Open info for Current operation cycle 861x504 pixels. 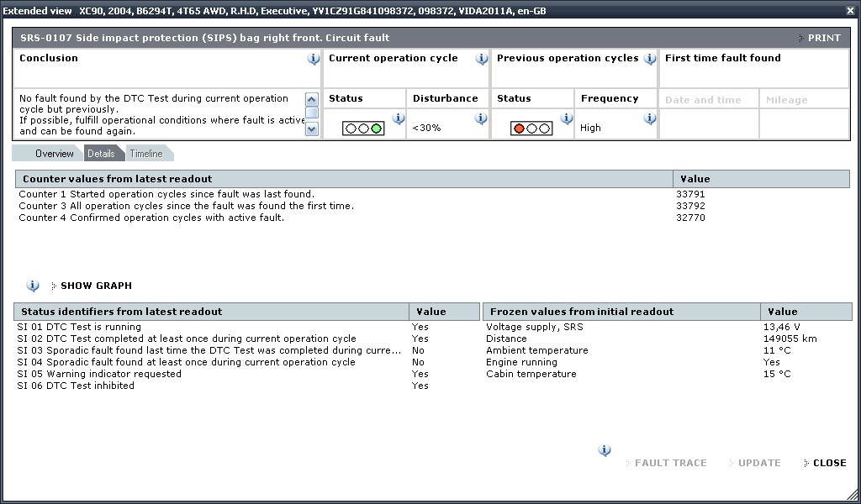tap(482, 59)
